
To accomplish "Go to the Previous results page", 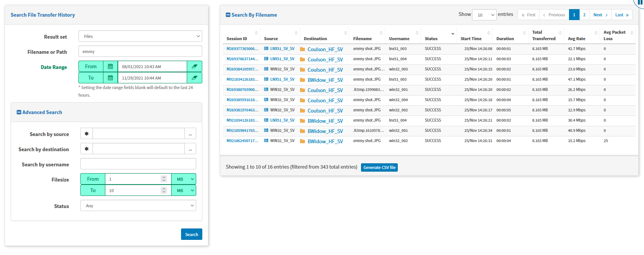I will [554, 15].
